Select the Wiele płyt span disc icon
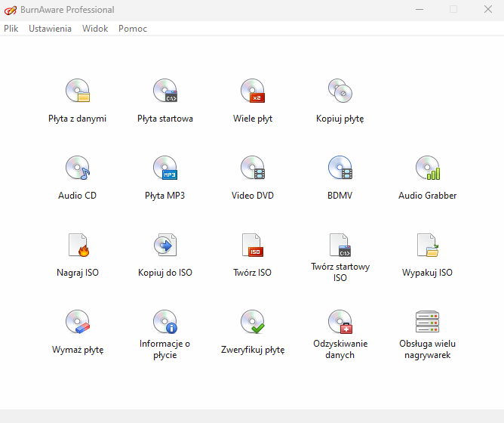Screen dimensions: 504x423 pos(253,91)
